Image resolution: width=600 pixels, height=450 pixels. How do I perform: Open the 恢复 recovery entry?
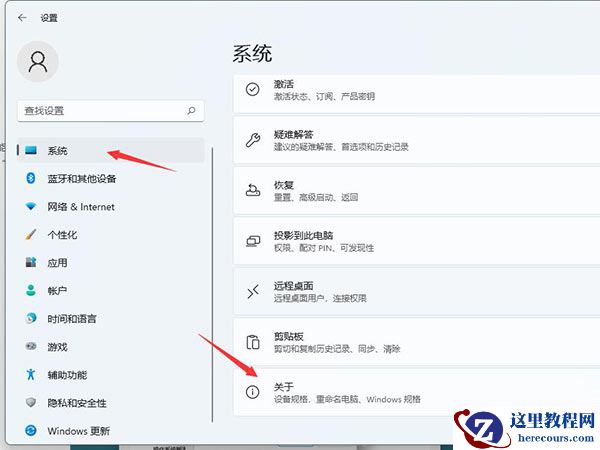point(417,191)
